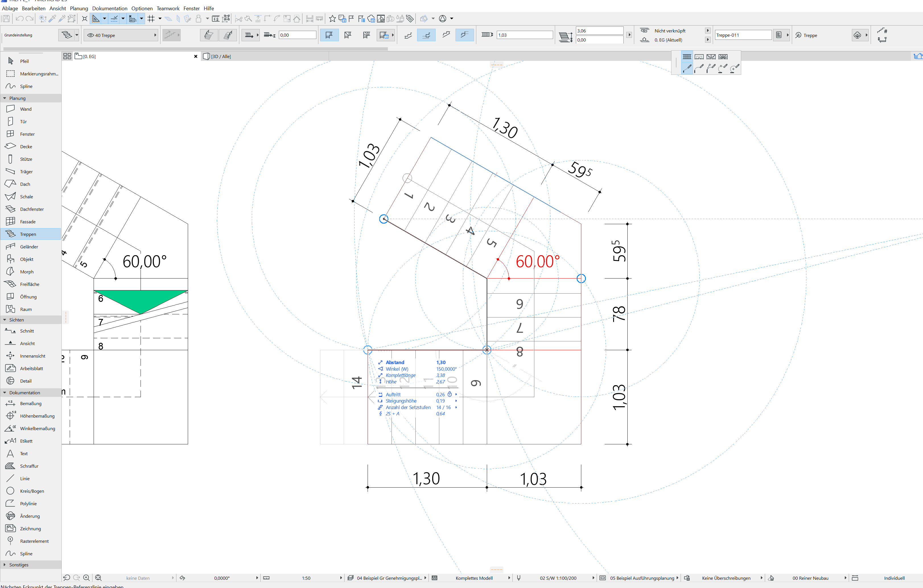Select the Bemaßung tool
Viewport: 923px width, 588px height.
tap(30, 404)
